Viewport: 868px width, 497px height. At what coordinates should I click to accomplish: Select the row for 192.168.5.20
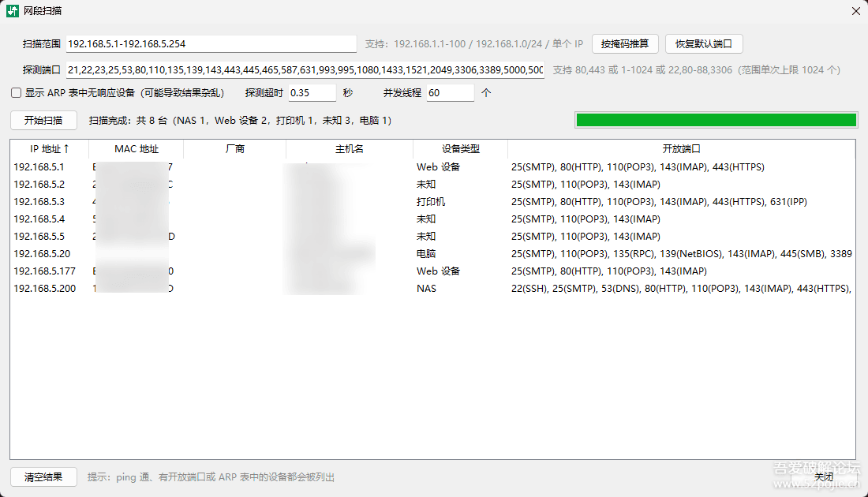point(432,253)
